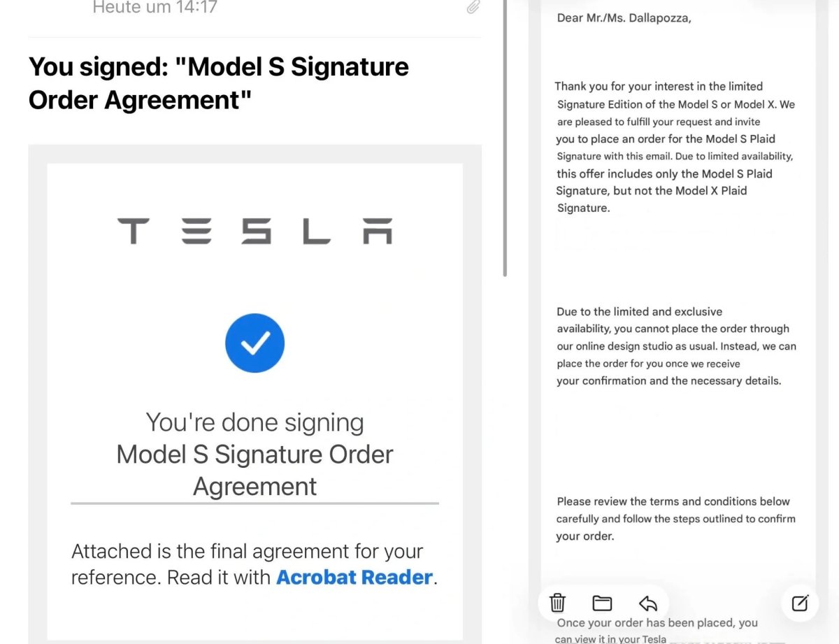Open the Acrobat Reader link

coord(354,578)
